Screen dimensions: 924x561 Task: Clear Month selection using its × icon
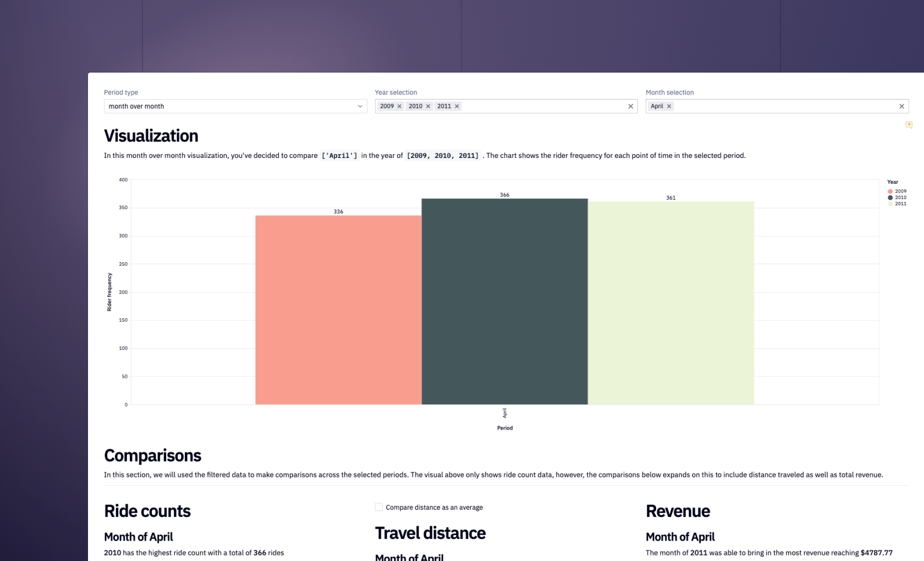click(x=902, y=106)
